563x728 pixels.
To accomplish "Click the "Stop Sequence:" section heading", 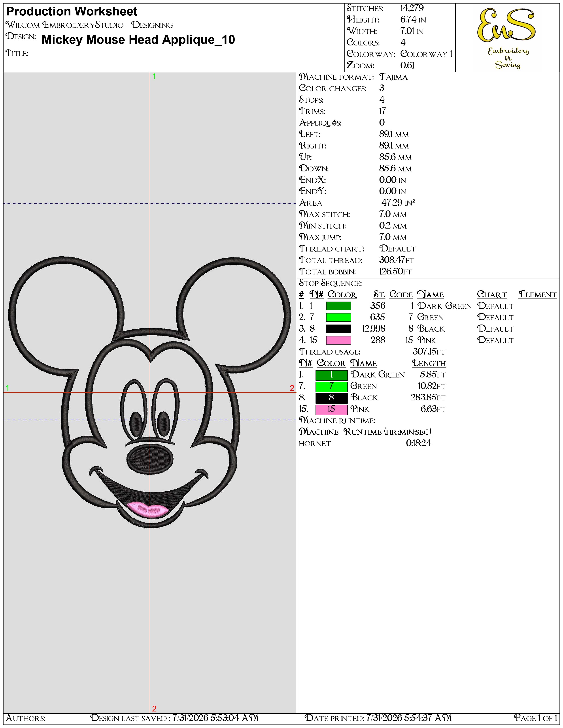I will click(x=330, y=283).
